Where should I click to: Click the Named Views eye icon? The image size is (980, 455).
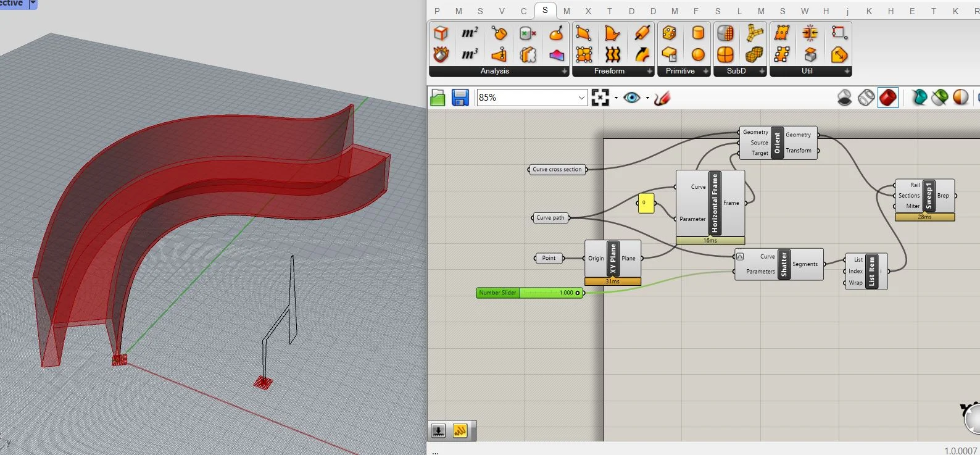coord(632,98)
